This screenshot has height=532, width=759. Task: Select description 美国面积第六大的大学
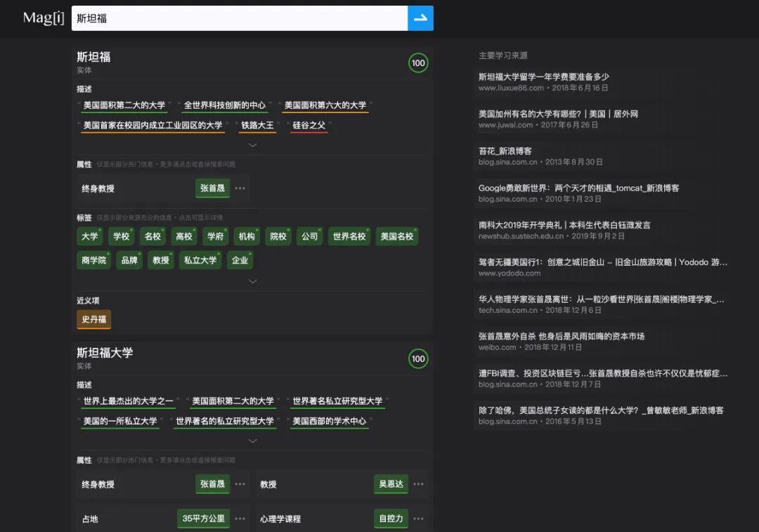(325, 105)
